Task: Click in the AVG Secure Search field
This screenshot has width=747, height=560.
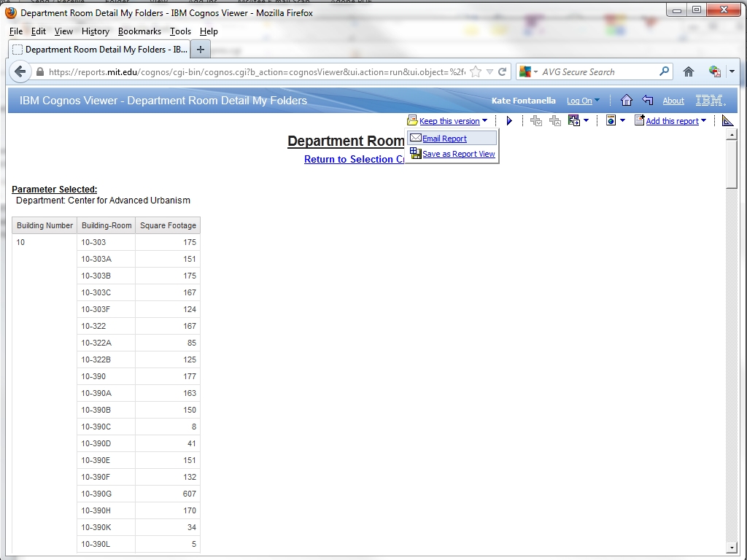Action: pos(598,71)
